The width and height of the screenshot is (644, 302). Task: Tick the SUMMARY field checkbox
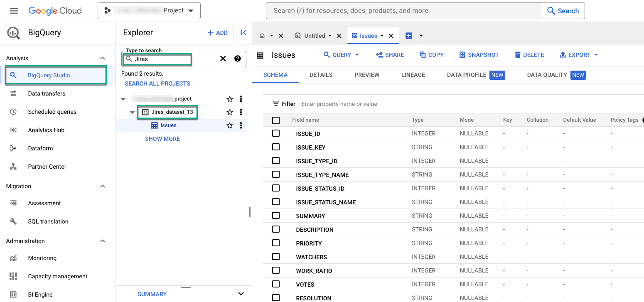(276, 216)
